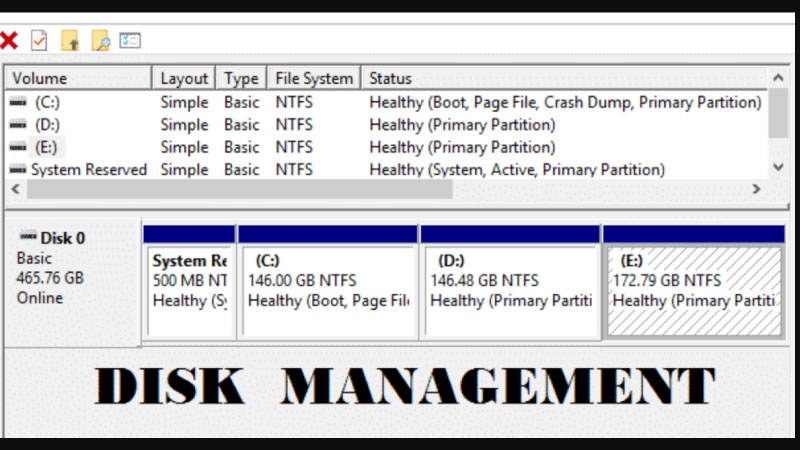
Task: Click the red X delete icon
Action: click(9, 41)
